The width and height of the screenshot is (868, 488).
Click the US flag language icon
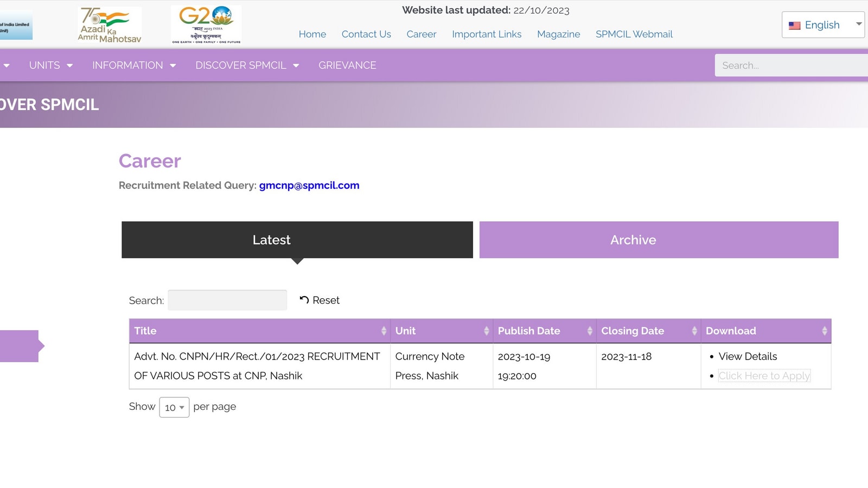point(795,25)
